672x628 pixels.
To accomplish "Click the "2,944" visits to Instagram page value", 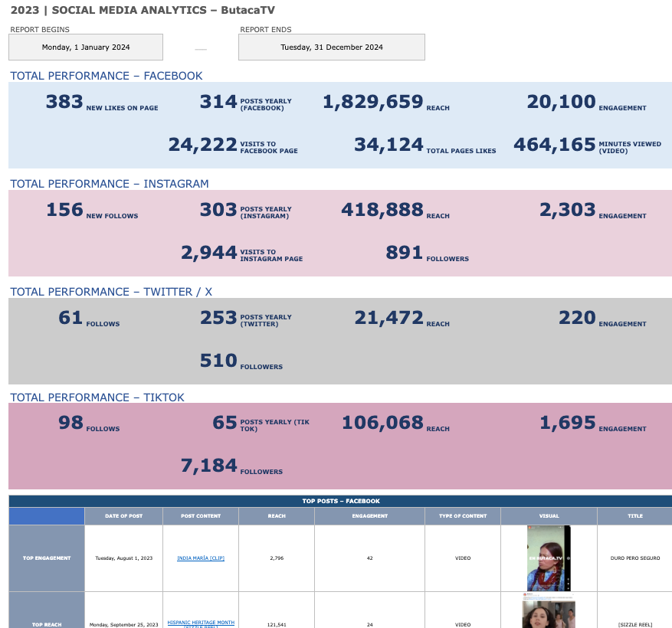I will (x=209, y=253).
